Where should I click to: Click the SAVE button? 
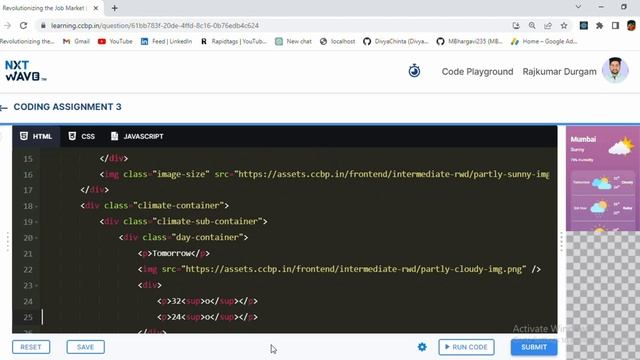pos(85,347)
